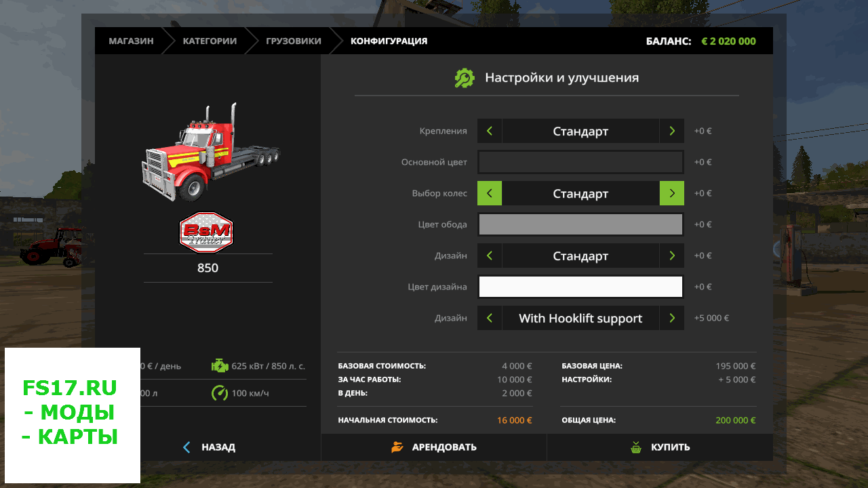This screenshot has width=868, height=488.
Task: Click the engine power icon
Action: click(220, 366)
